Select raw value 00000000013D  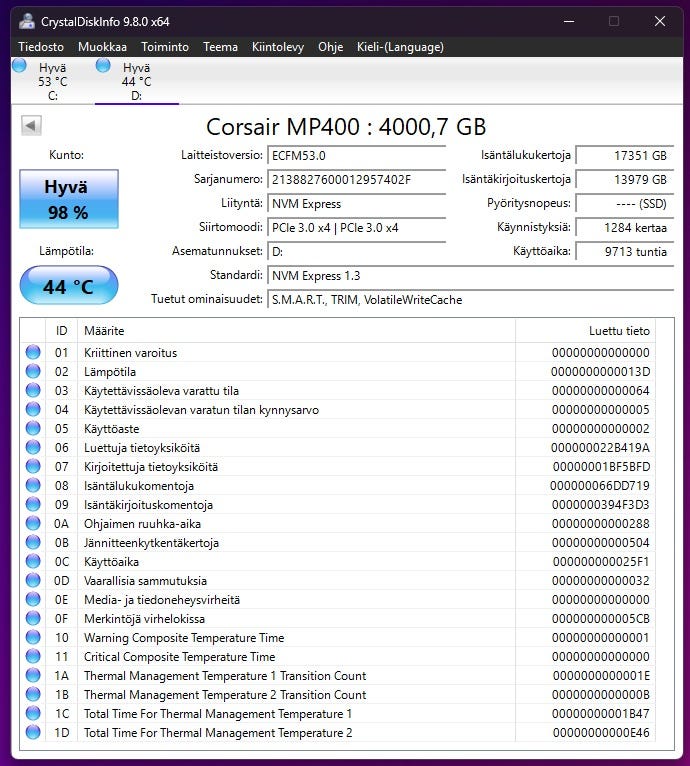click(600, 372)
